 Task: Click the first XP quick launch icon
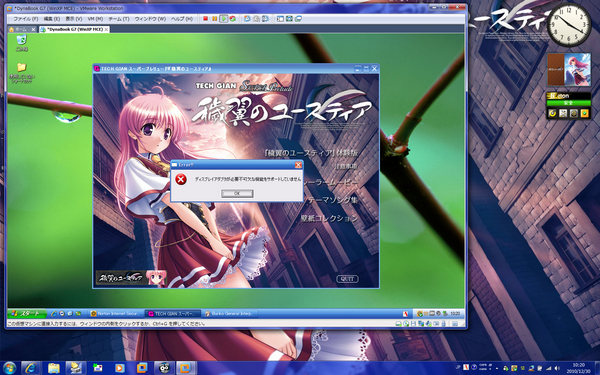(53, 314)
